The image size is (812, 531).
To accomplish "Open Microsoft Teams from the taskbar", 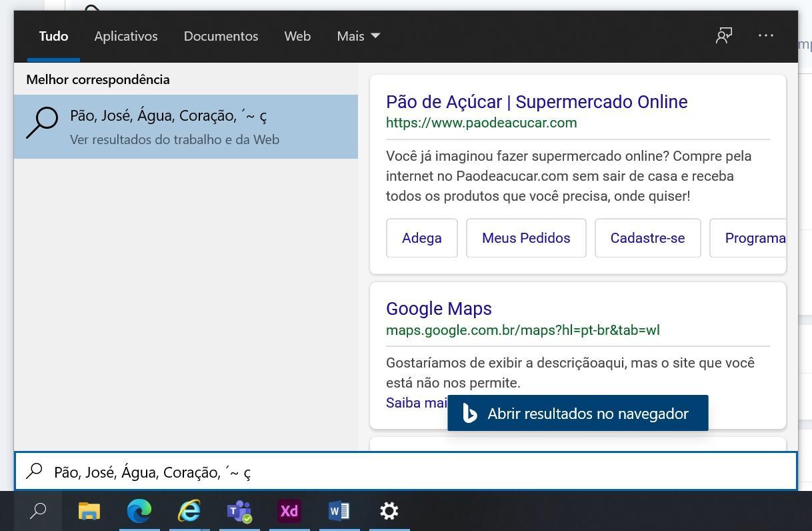I will [239, 511].
